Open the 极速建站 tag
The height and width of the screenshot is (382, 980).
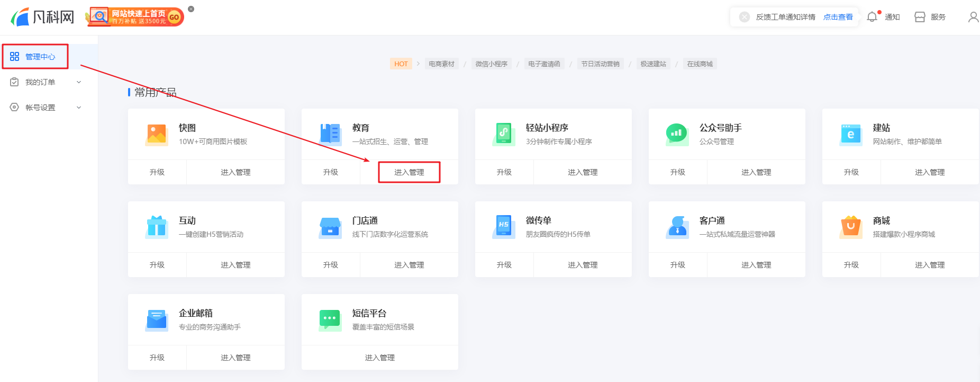coord(653,64)
